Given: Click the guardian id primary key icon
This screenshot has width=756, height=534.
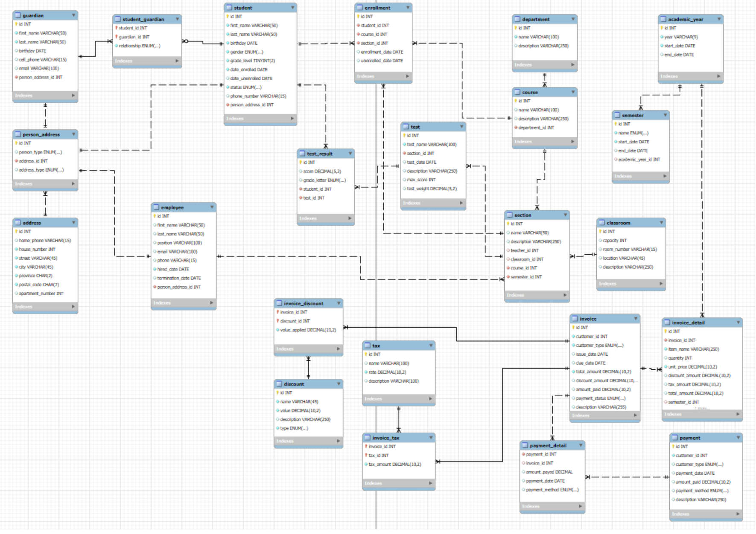Looking at the screenshot, I should pos(16,24).
